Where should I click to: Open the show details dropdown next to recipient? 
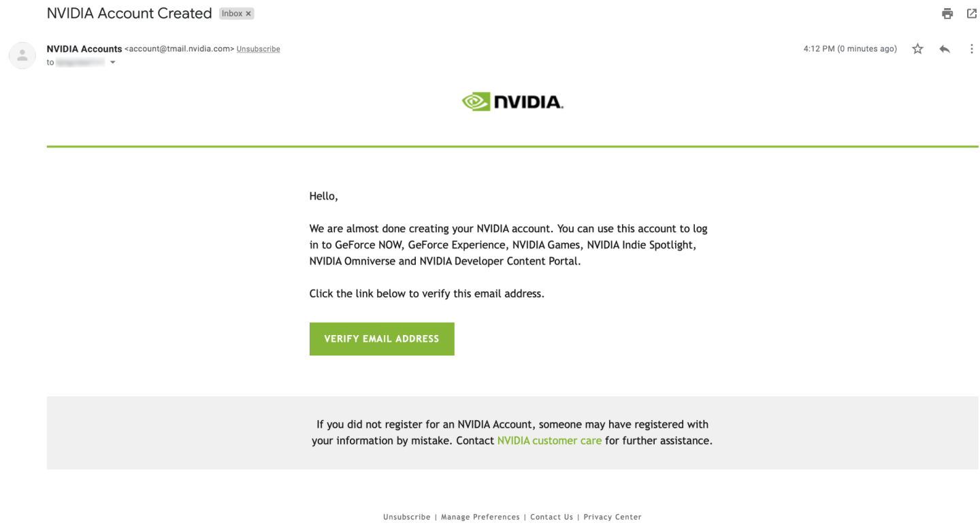coord(112,62)
